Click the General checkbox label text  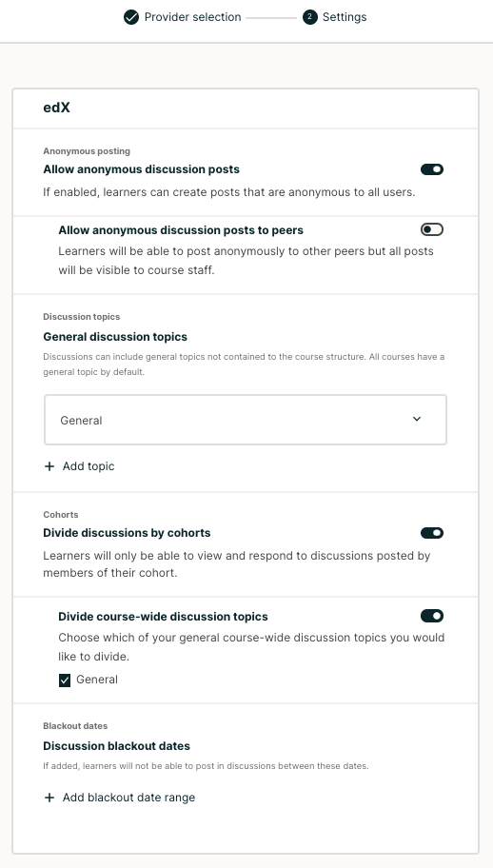coord(97,680)
